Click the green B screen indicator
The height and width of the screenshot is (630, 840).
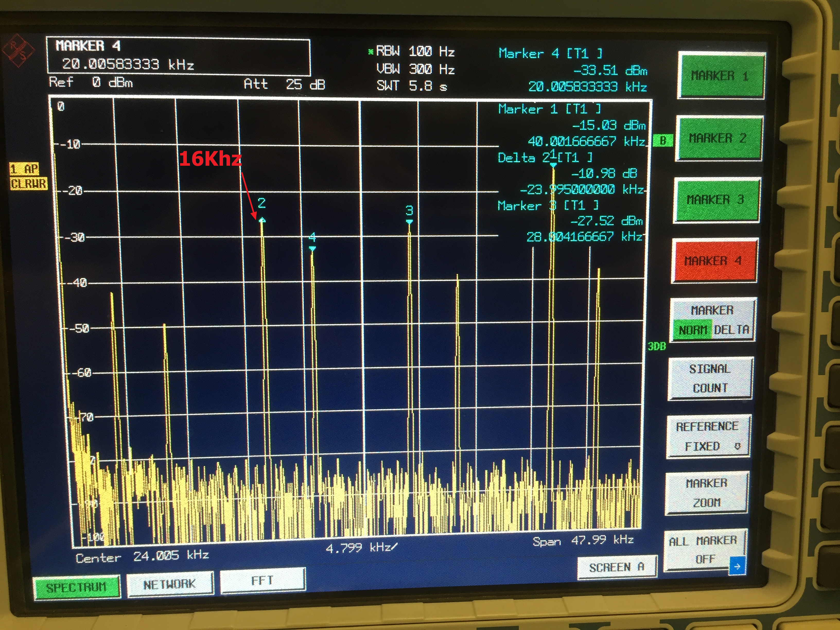click(x=663, y=141)
